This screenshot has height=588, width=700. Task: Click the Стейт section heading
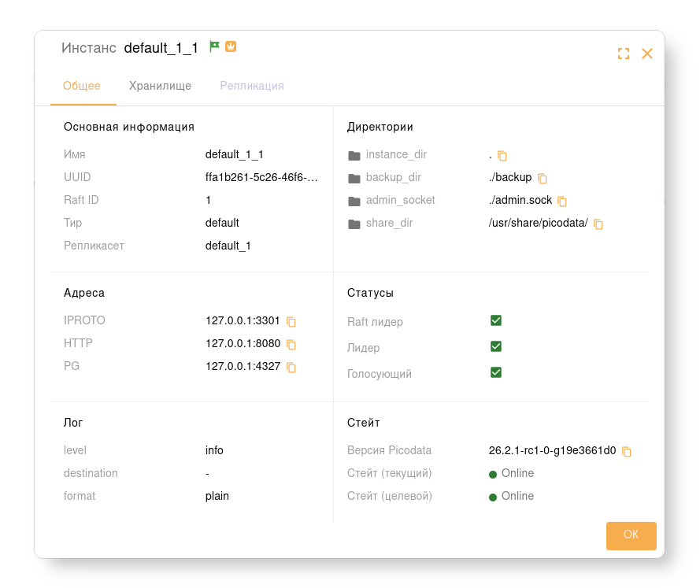[364, 423]
